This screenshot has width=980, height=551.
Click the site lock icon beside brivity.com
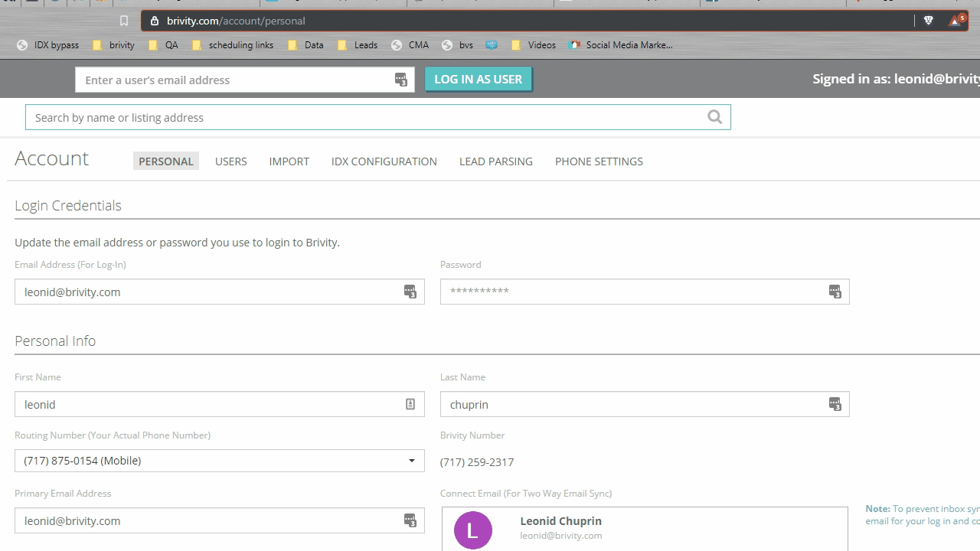[155, 21]
